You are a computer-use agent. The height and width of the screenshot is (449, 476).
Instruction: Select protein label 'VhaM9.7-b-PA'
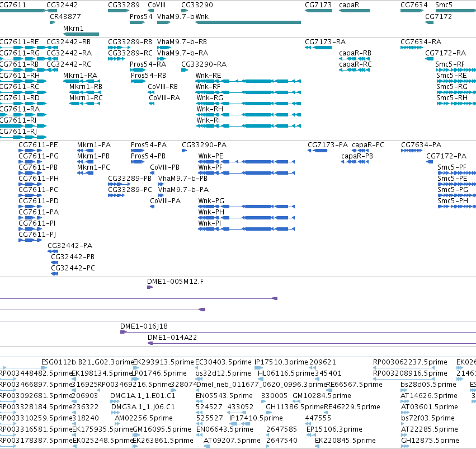click(183, 190)
